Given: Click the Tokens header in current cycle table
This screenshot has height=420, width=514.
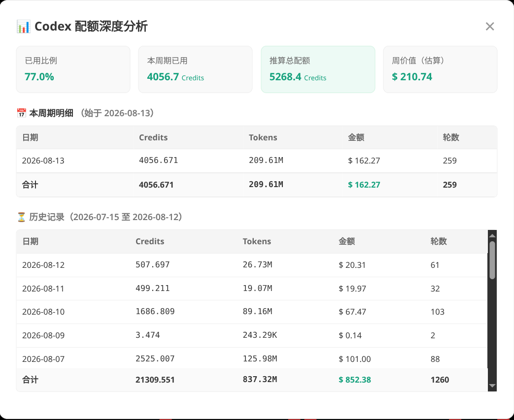Looking at the screenshot, I should point(263,137).
